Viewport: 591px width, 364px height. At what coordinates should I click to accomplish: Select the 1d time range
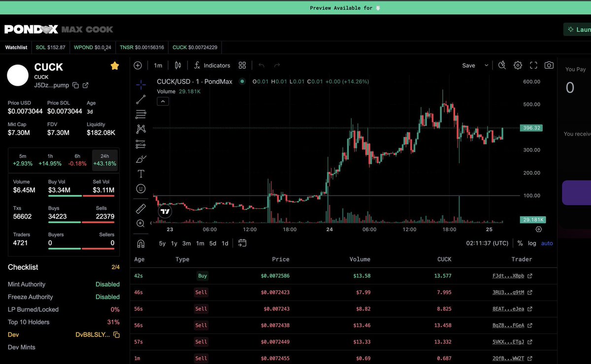(x=225, y=243)
